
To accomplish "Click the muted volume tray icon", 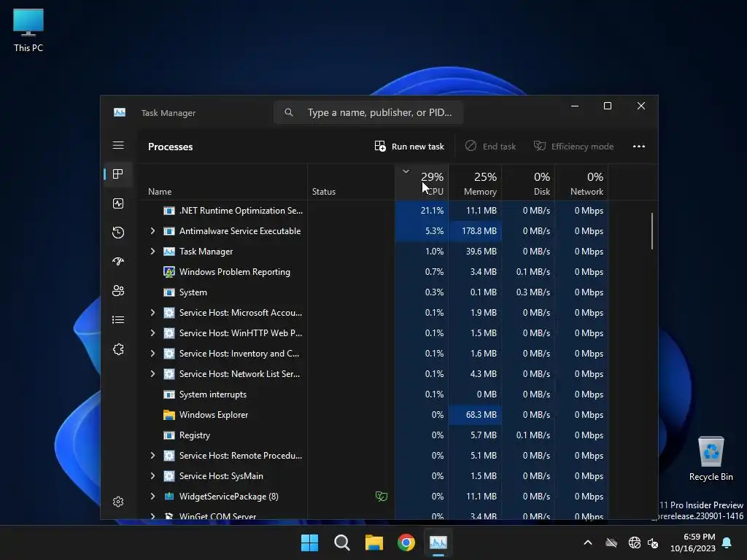I will click(x=653, y=542).
